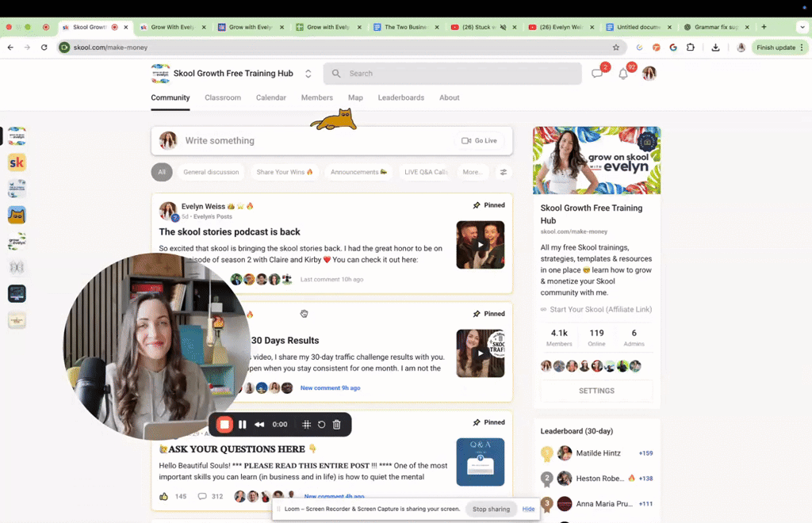Viewport: 812px width, 523px height.
Task: Reload the page in Chrome
Action: click(44, 48)
